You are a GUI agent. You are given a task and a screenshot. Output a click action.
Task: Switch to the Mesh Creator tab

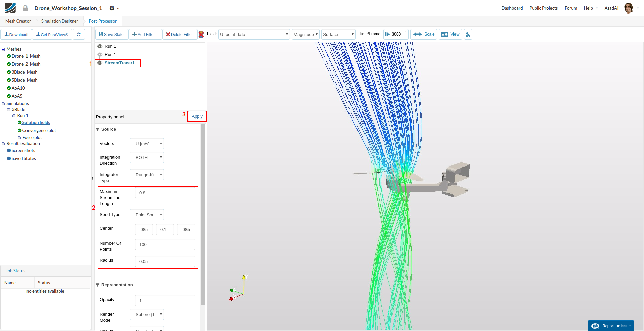18,21
